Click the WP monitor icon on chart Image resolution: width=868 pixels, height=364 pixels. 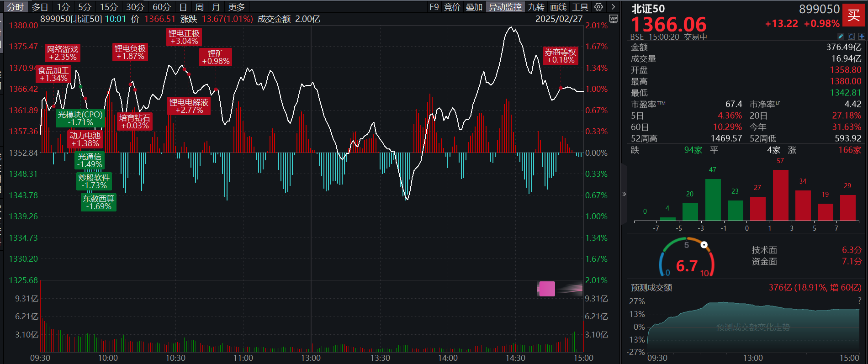click(614, 19)
